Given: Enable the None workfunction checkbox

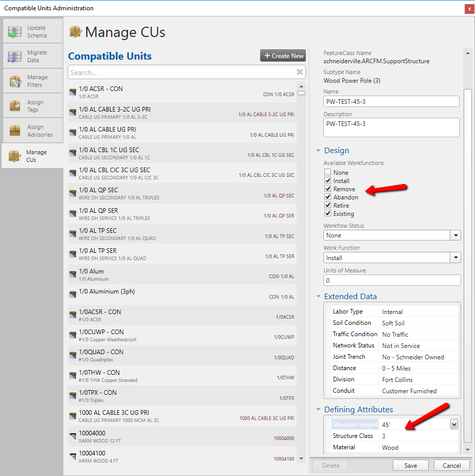Looking at the screenshot, I should (328, 172).
